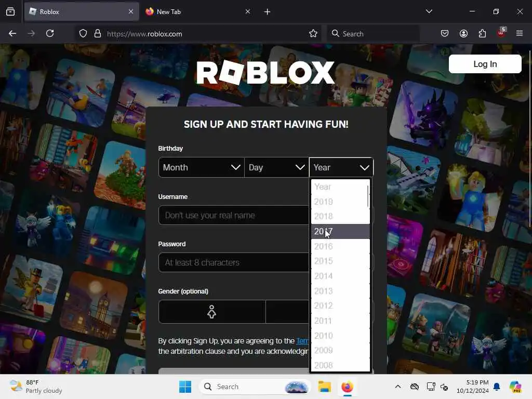Select 2016 in the year list

pos(340,246)
